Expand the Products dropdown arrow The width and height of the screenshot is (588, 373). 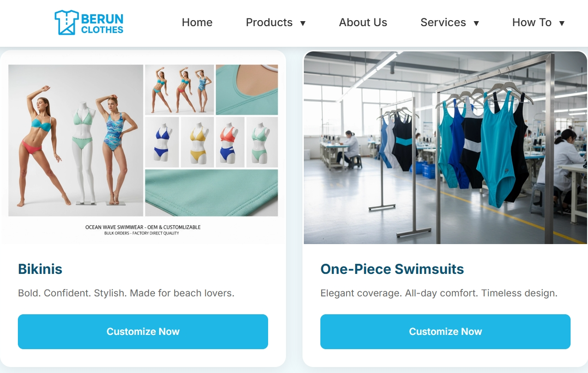pos(302,23)
